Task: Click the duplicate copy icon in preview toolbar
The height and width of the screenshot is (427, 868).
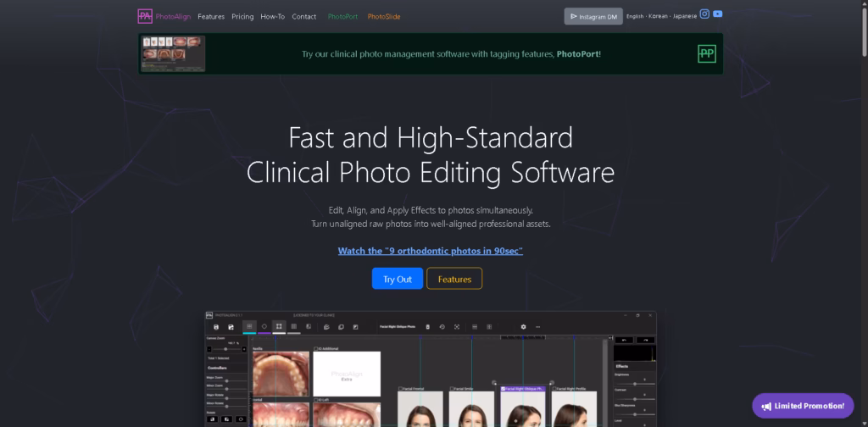Action: (x=341, y=327)
